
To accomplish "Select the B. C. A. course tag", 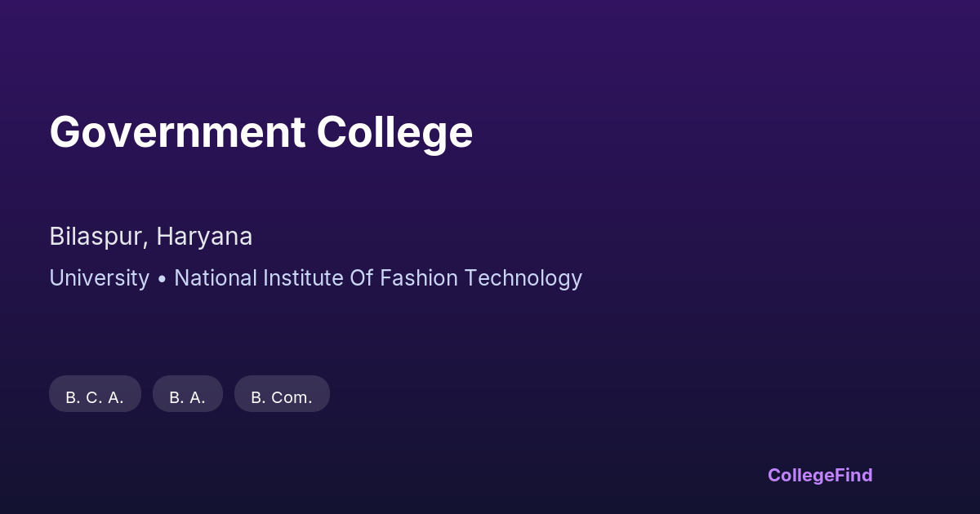I will tap(95, 394).
